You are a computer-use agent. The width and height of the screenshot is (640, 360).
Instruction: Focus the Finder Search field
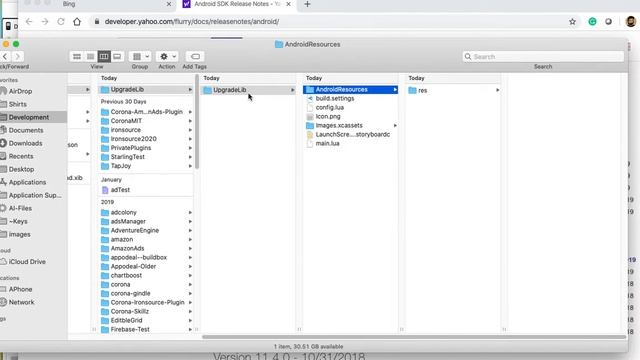pyautogui.click(x=543, y=56)
